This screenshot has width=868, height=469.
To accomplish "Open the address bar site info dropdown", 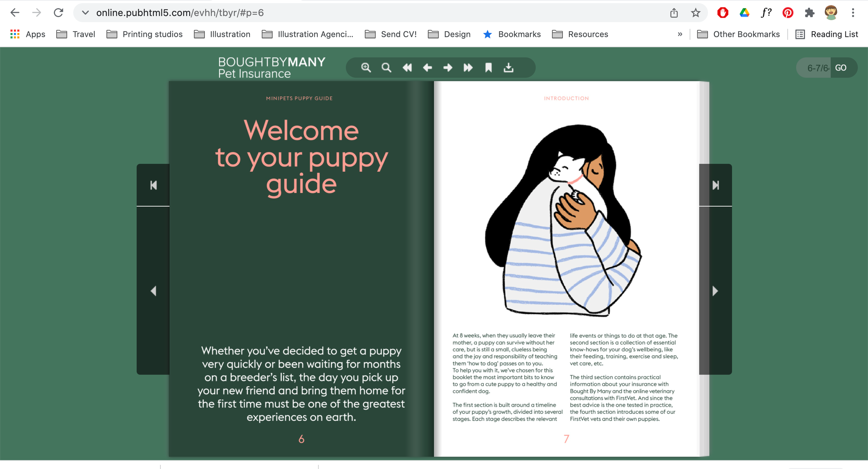I will pyautogui.click(x=85, y=13).
